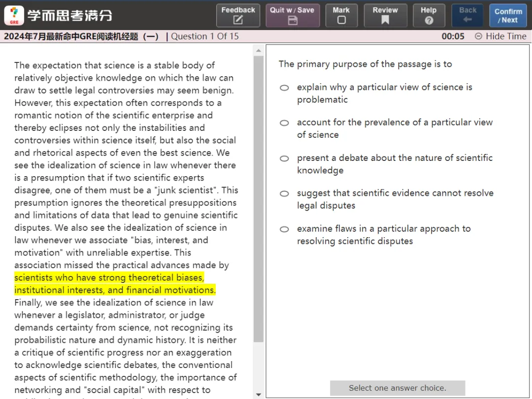
Task: Go Back to previous question
Action: pyautogui.click(x=467, y=15)
